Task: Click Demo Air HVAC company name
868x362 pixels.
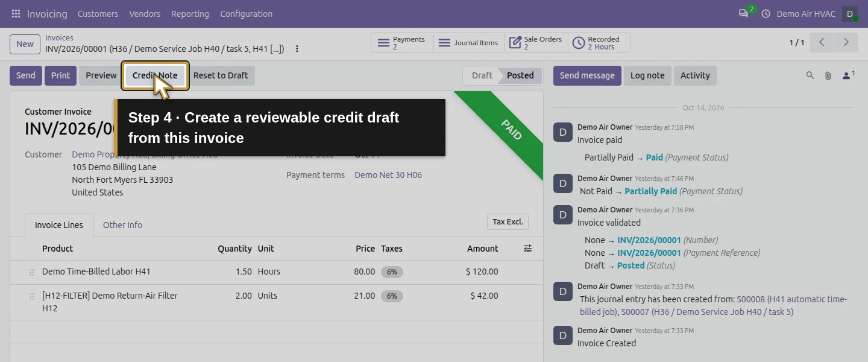Action: (x=806, y=13)
